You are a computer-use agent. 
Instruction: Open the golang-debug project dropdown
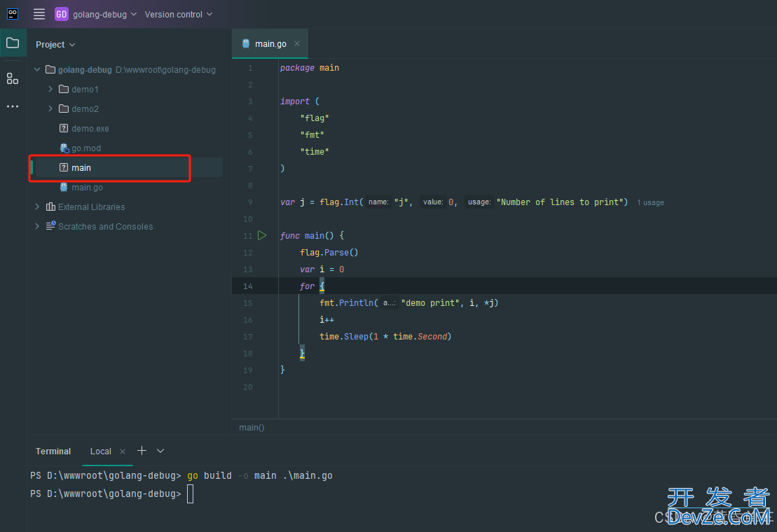96,15
